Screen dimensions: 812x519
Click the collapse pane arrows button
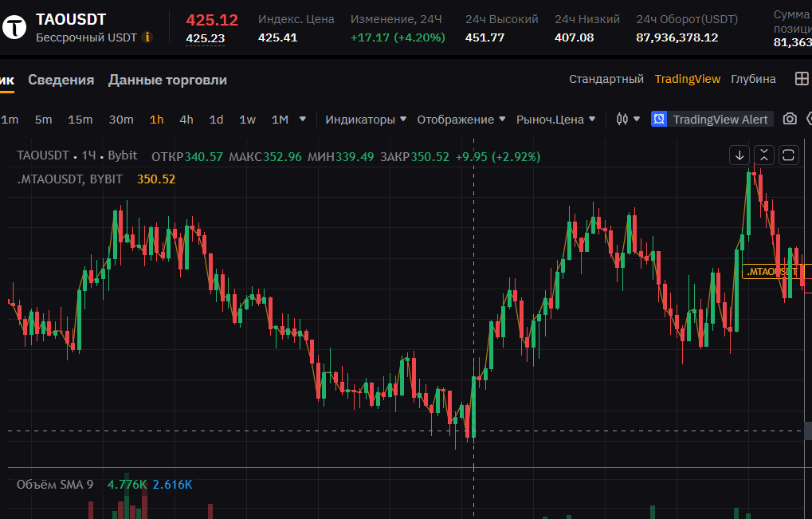[x=764, y=155]
